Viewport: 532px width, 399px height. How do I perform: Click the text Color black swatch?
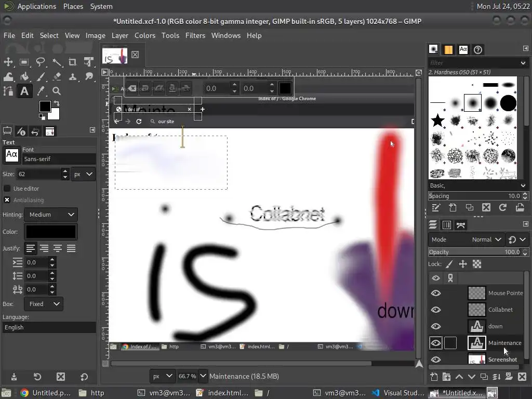(51, 232)
